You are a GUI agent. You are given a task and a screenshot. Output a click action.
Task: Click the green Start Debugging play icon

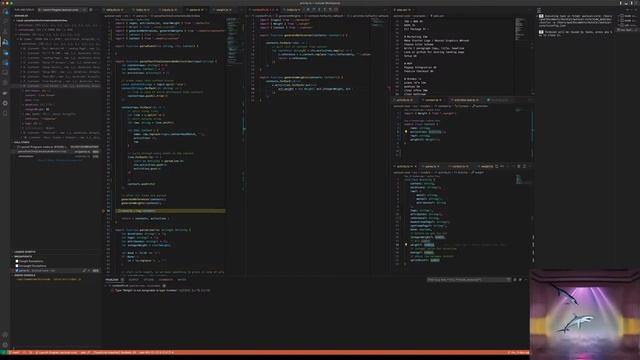(39, 9)
